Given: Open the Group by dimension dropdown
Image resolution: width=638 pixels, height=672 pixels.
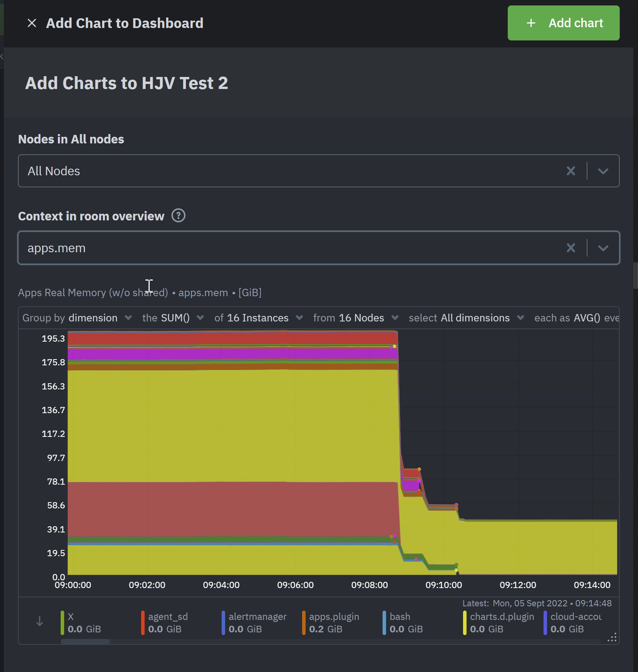Looking at the screenshot, I should [128, 318].
